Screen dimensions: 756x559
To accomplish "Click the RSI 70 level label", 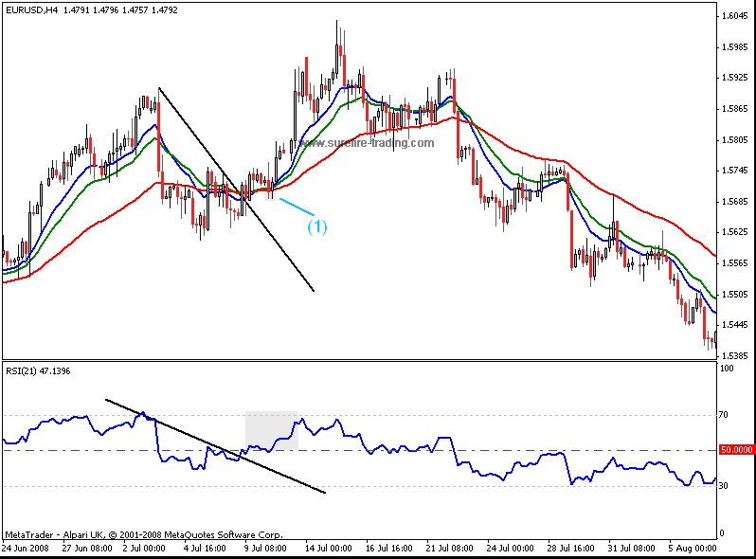I will pos(723,415).
